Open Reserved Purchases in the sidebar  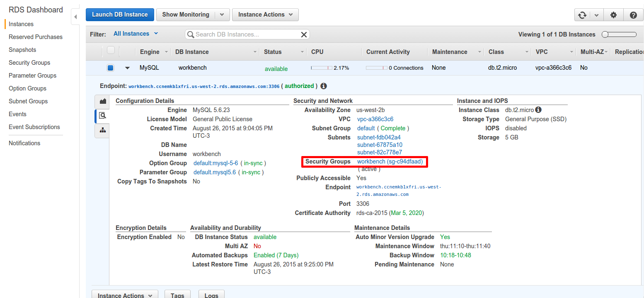tap(36, 37)
